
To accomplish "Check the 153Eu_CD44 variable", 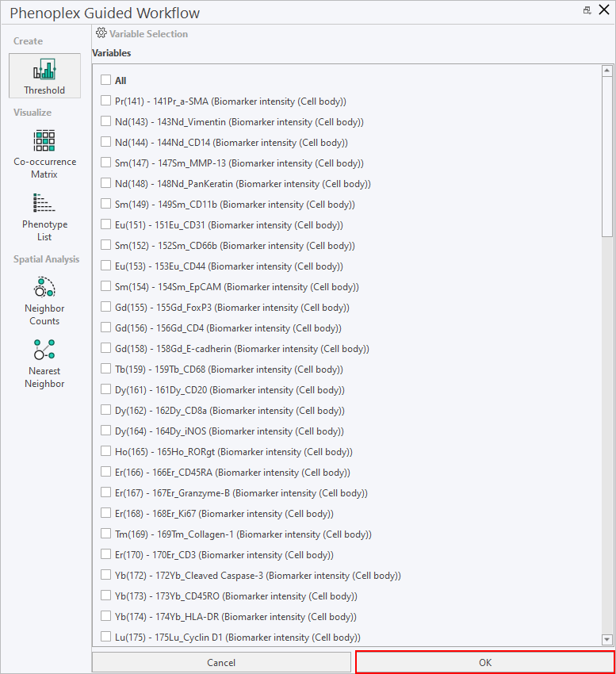I will pos(105,266).
